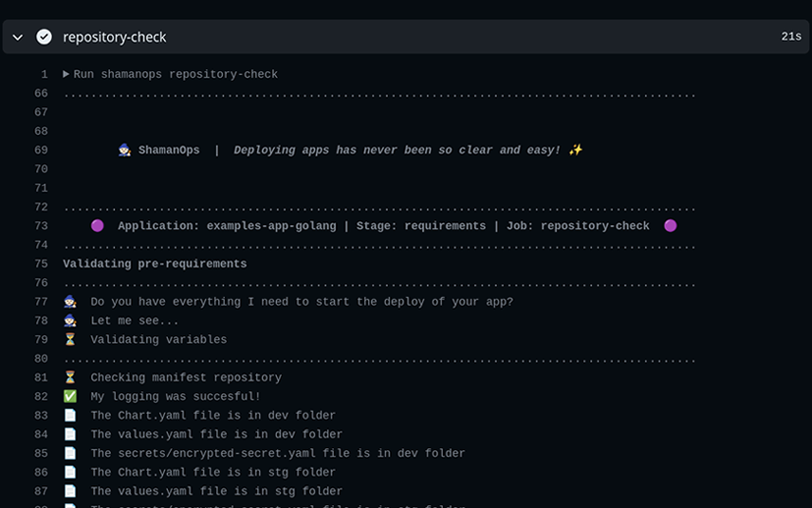Click purple circle after 'repository-check' job

[x=670, y=225]
